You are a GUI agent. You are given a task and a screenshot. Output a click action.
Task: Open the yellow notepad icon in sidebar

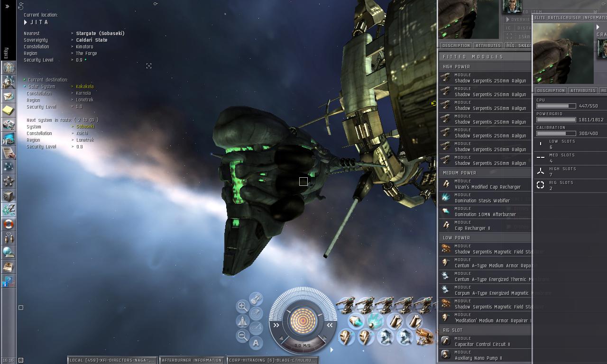point(9,110)
